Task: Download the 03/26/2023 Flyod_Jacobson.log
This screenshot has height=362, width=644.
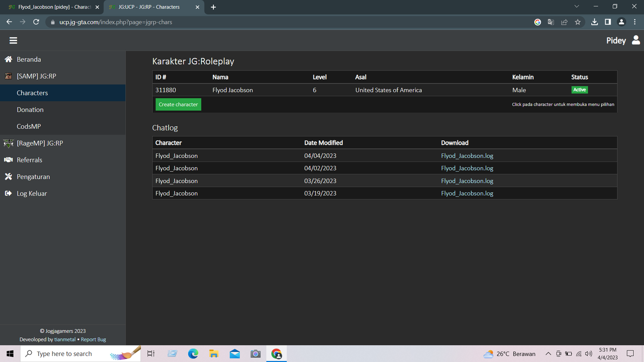Action: click(467, 181)
